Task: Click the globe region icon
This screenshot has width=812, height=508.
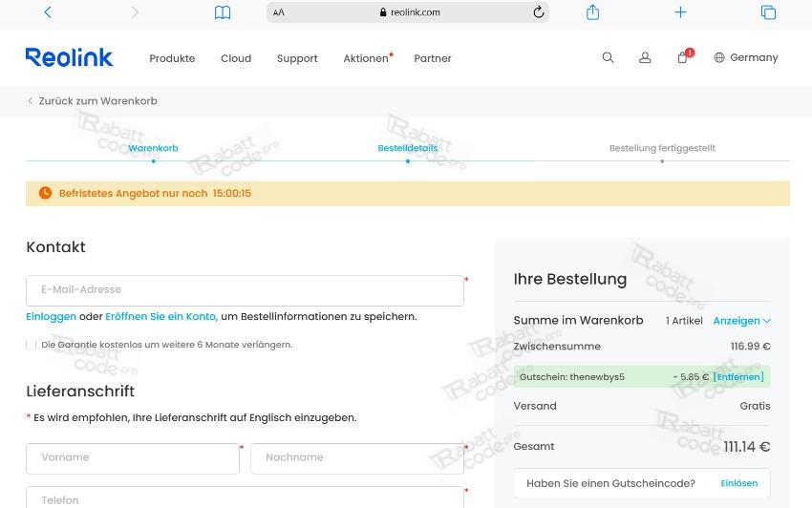Action: pyautogui.click(x=719, y=57)
